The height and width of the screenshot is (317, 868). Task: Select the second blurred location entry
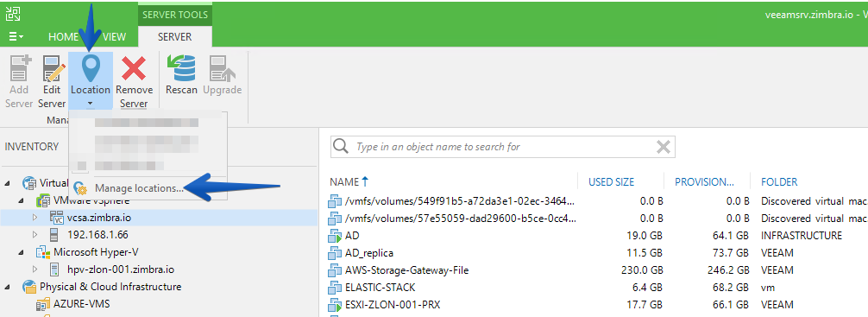148,143
